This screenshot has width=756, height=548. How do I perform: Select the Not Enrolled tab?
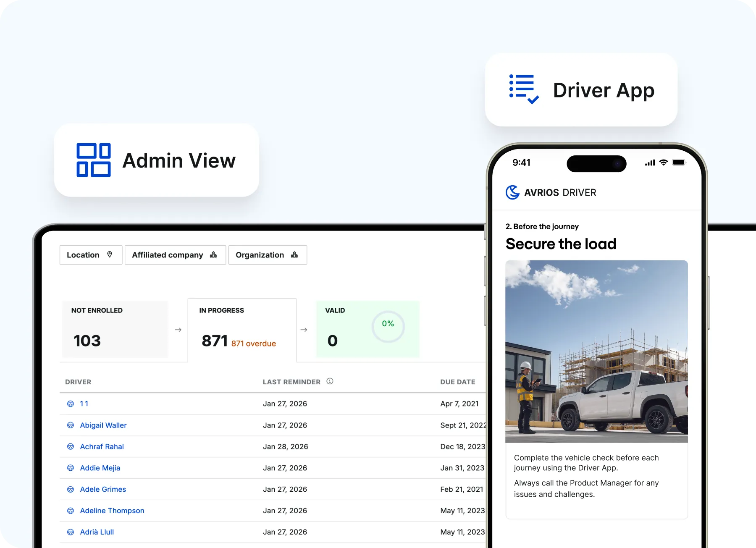click(115, 329)
